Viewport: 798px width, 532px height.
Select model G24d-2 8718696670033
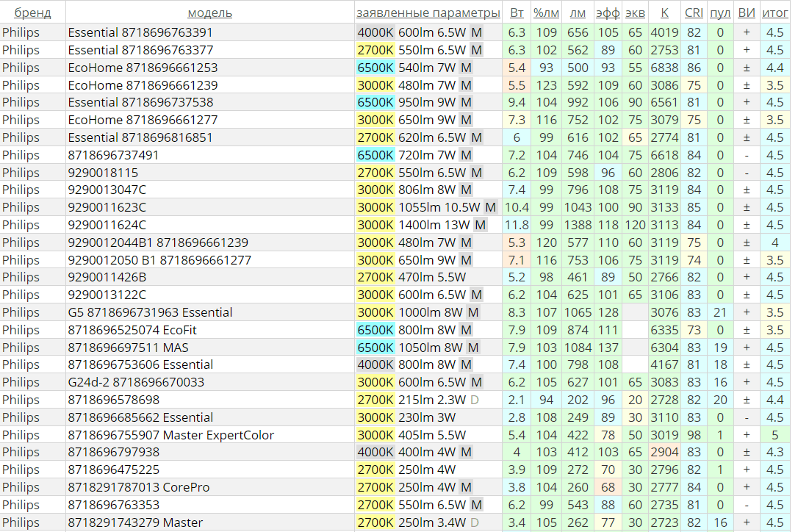136,383
